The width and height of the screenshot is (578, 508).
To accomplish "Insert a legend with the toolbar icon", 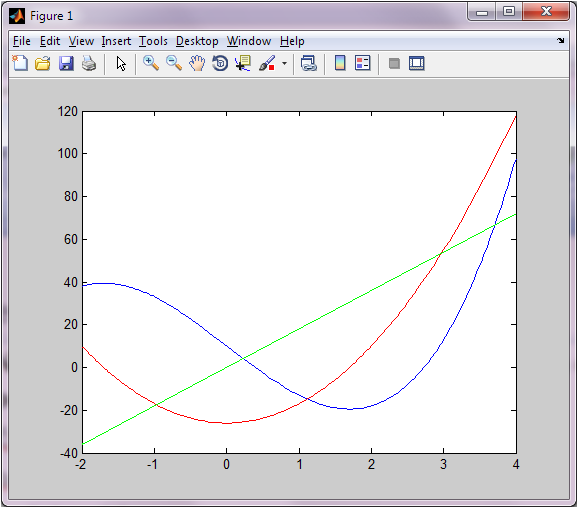I will click(x=363, y=63).
